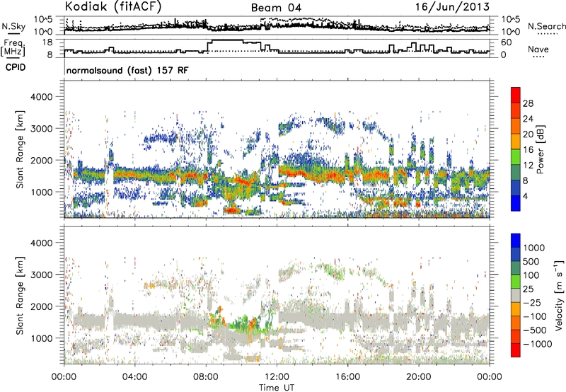
Task: Click the 'Power [dB]' colorbar label
Action: tap(540, 149)
